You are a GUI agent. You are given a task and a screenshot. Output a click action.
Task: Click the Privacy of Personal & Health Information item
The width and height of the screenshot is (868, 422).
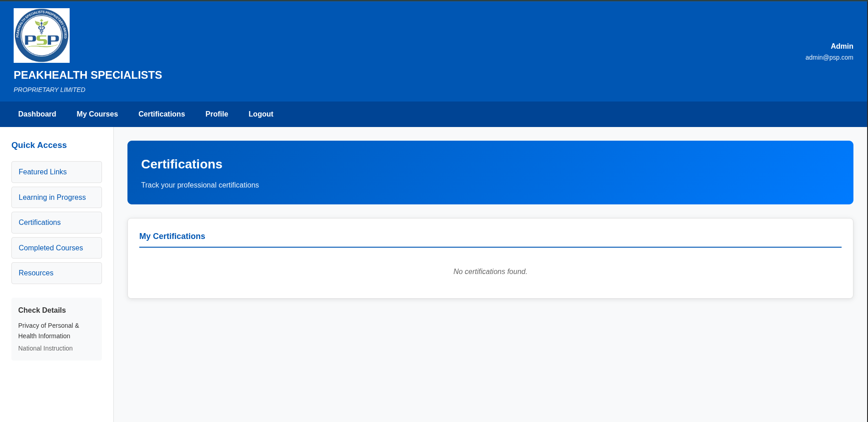tap(49, 331)
